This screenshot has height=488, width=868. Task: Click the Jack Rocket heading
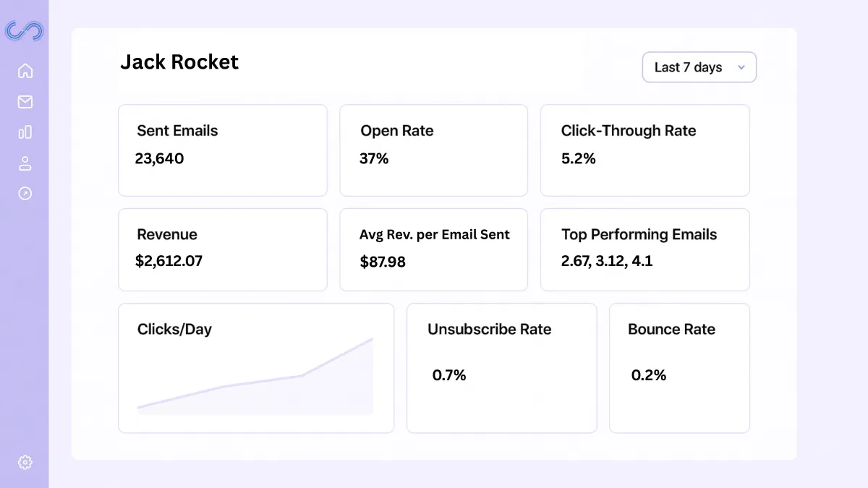tap(179, 62)
